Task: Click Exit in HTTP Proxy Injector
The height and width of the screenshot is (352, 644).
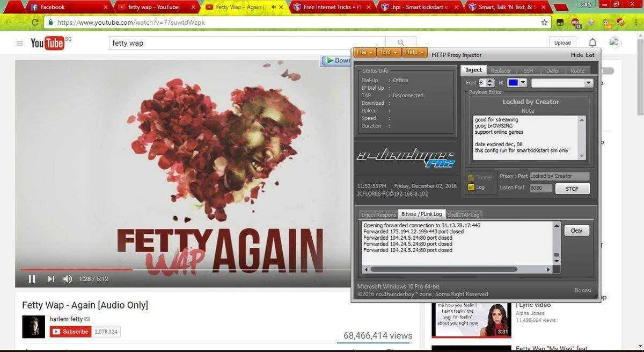Action: 590,55
